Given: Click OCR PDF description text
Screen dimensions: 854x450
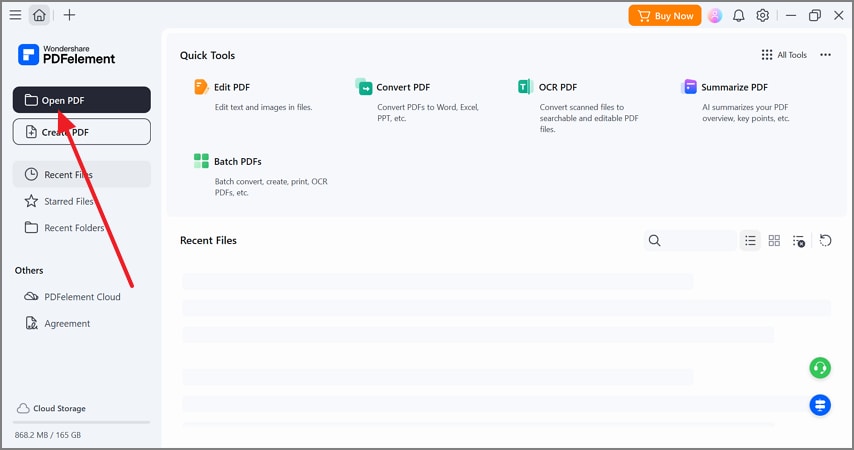Looking at the screenshot, I should (589, 118).
